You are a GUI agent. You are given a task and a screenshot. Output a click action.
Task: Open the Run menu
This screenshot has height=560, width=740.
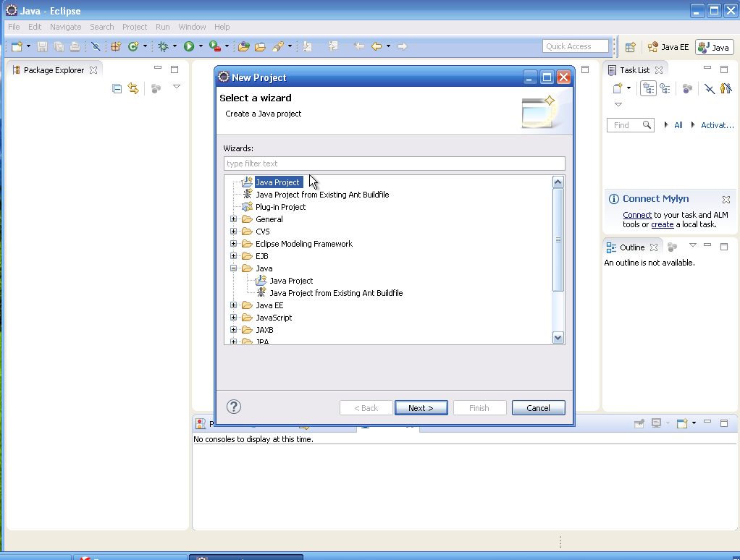pos(162,27)
